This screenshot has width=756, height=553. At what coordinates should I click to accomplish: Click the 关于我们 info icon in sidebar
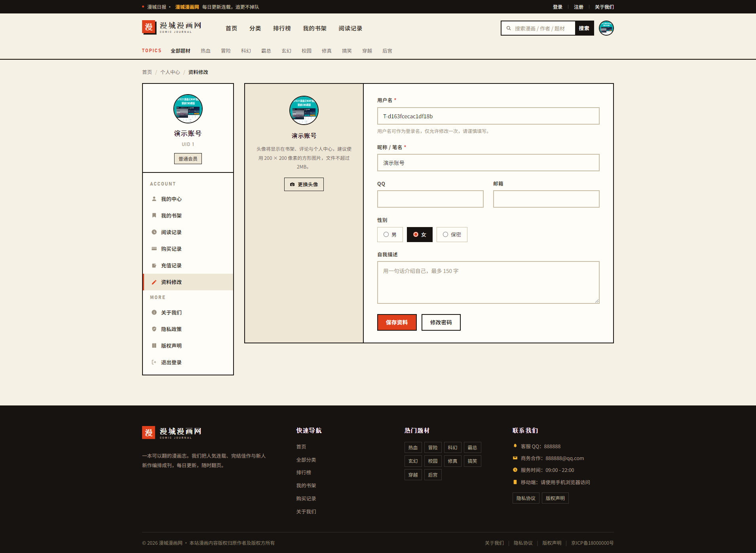click(x=154, y=312)
